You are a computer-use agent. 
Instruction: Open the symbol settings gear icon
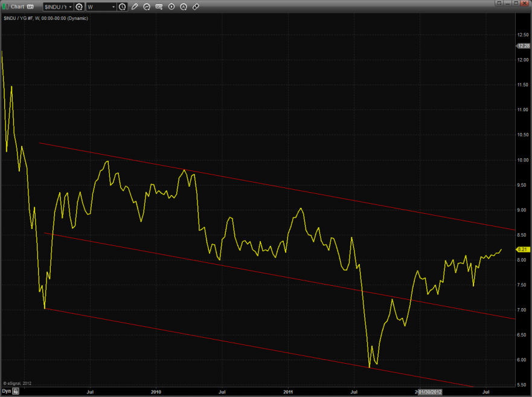point(79,7)
